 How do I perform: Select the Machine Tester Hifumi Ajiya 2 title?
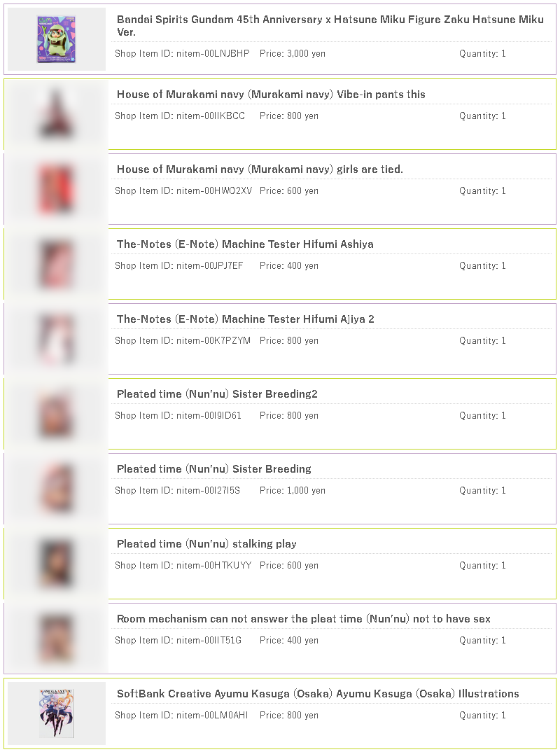click(x=246, y=319)
